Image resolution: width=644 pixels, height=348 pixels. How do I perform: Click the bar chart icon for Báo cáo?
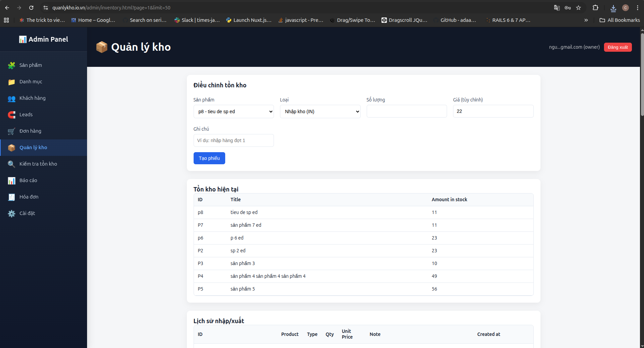[11, 181]
